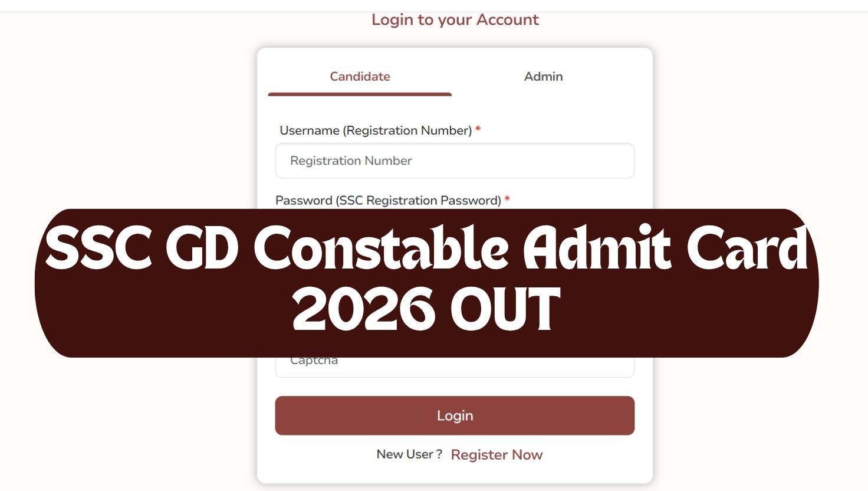Viewport: 868px width, 491px height.
Task: Click "2026" in the banner's second line
Action: pos(363,309)
